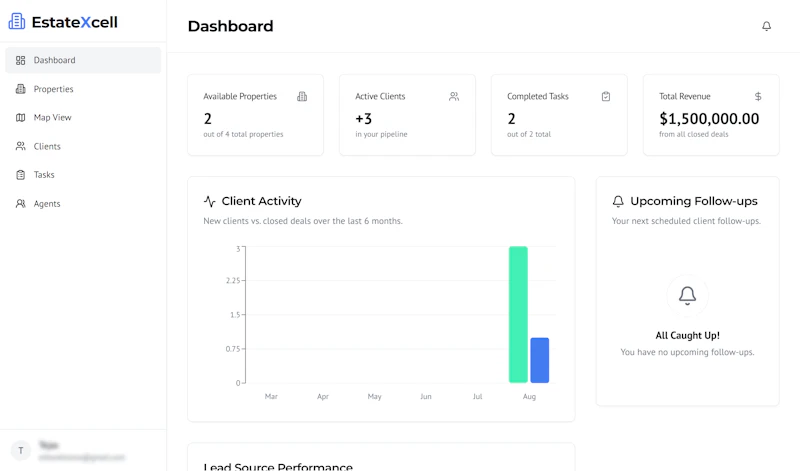Screen dimensions: 800x471
Task: Click the Upcoming Follow-ups heading
Action: (x=694, y=201)
